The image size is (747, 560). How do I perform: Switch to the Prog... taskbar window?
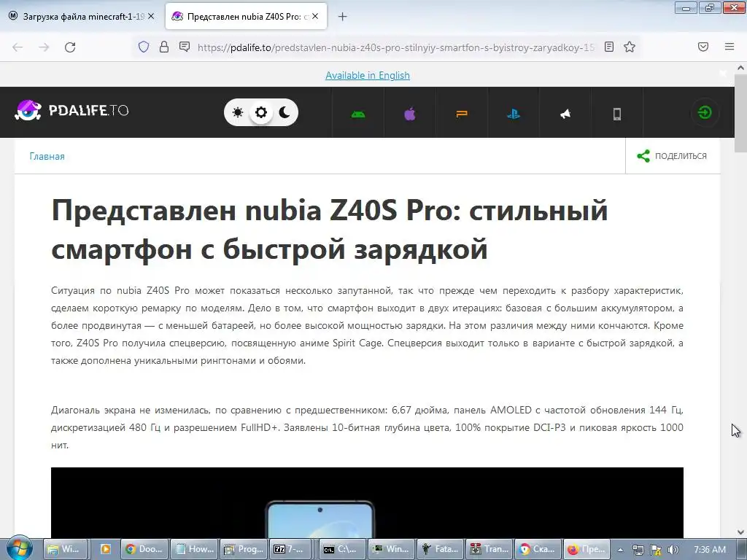click(244, 549)
